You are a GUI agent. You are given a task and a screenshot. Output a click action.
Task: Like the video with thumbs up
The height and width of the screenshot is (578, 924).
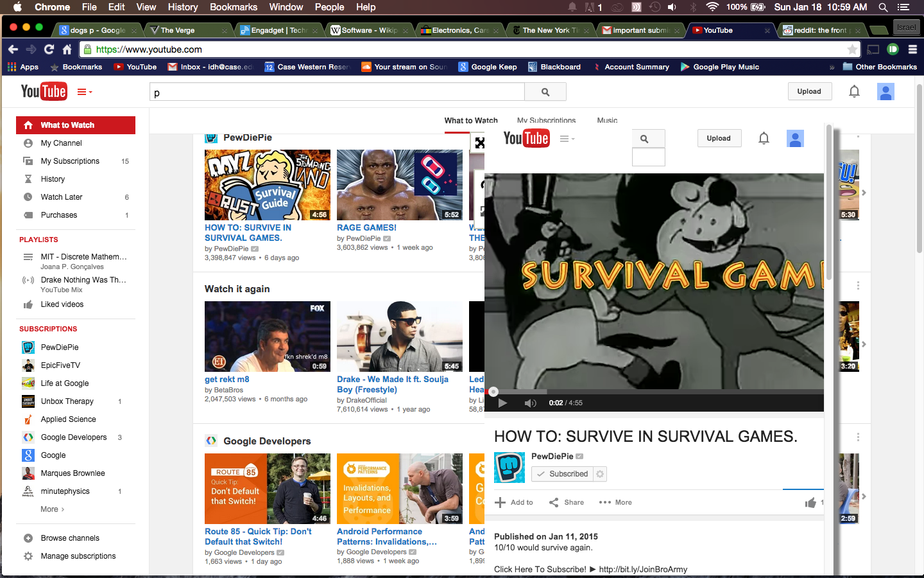pos(810,502)
